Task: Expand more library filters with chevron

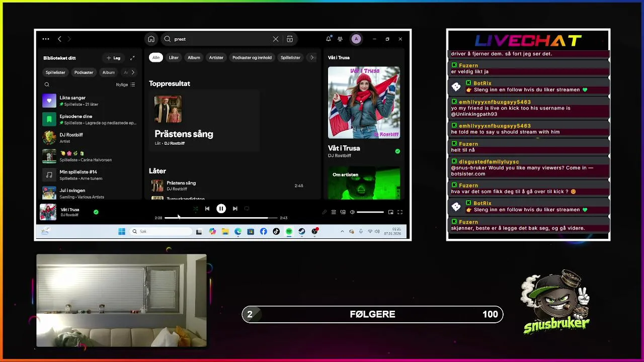Action: (x=133, y=72)
